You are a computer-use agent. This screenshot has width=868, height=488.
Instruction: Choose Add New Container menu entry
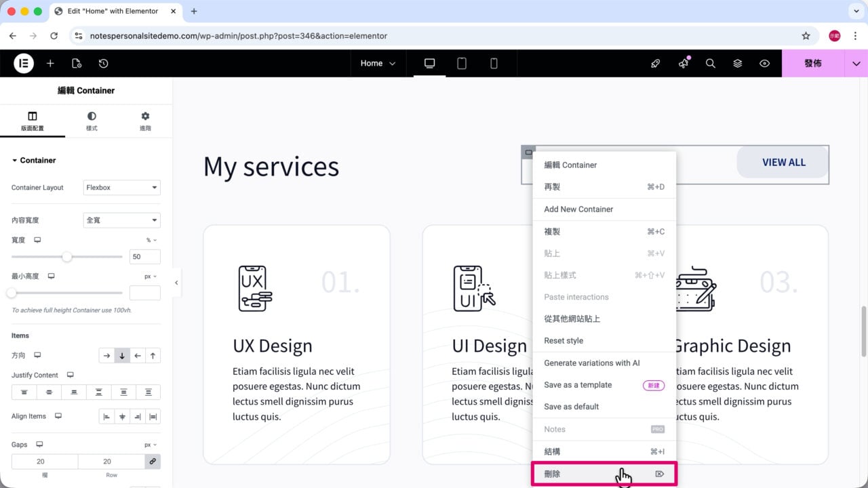(604, 209)
